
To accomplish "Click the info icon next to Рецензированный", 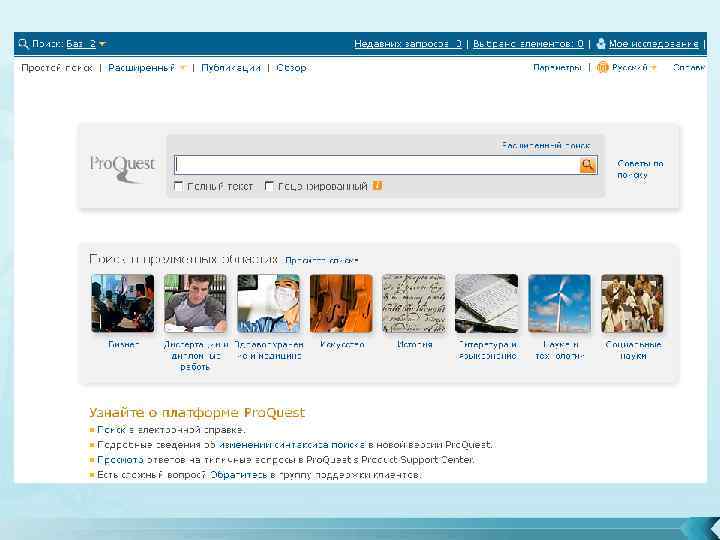I will (377, 186).
